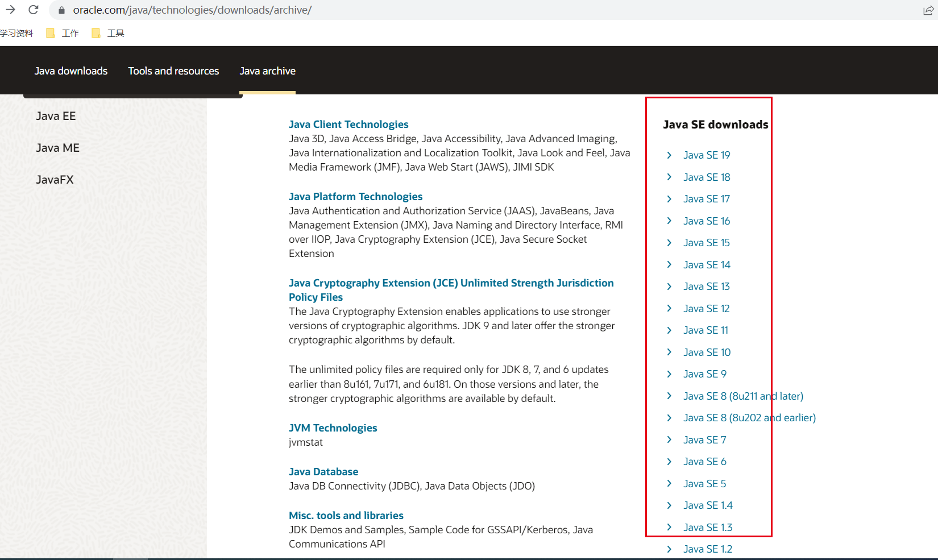Click the Java SE downloads heading
The height and width of the screenshot is (560, 938).
(x=716, y=125)
